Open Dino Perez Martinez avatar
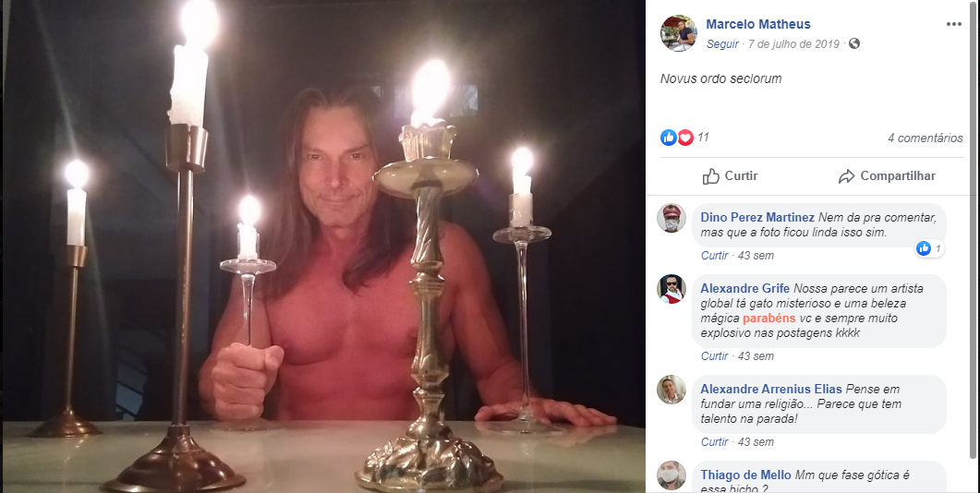This screenshot has height=493, width=980. tap(671, 218)
